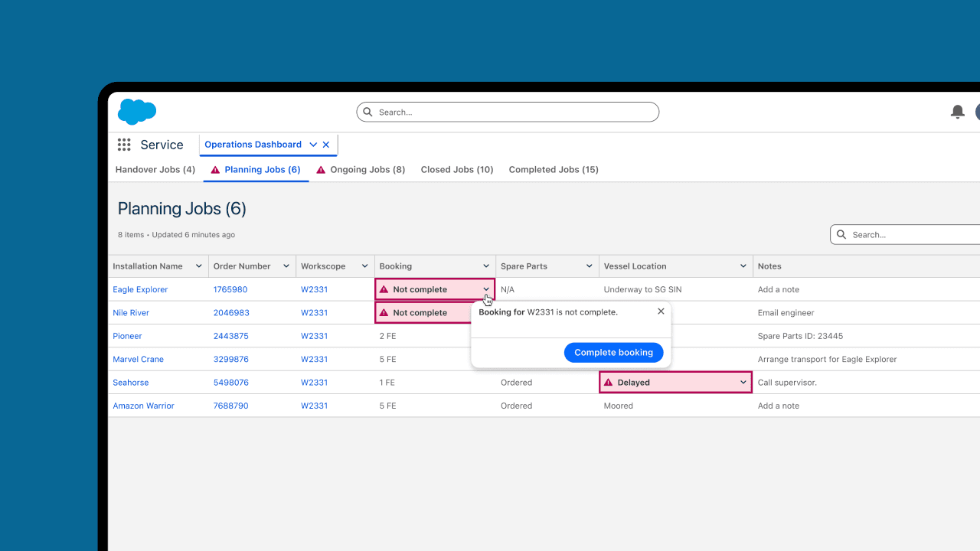980x551 pixels.
Task: Click the Call supervisor note
Action: pos(787,382)
